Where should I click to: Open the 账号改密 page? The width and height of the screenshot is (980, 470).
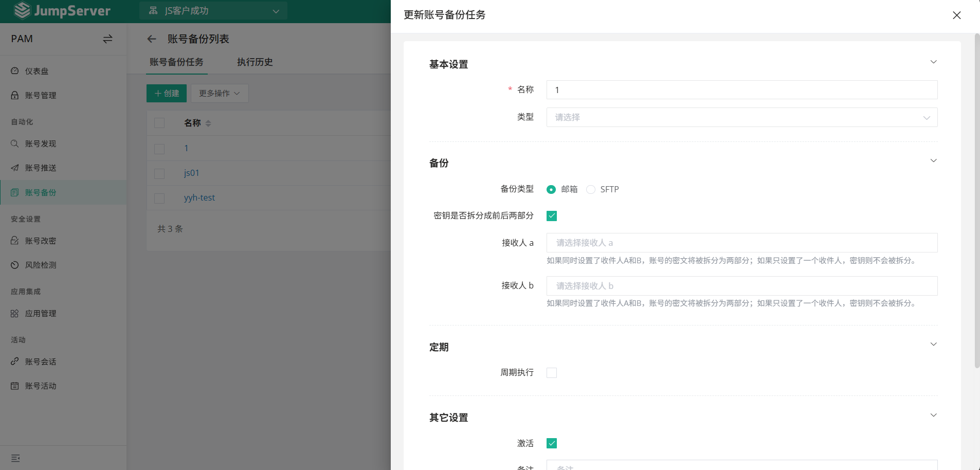[41, 241]
